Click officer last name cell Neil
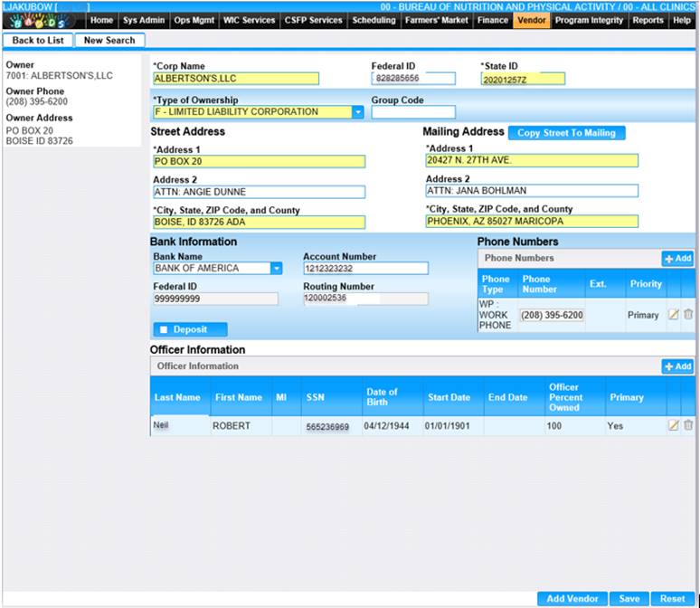Viewport: 700px width, 608px height. tap(180, 425)
